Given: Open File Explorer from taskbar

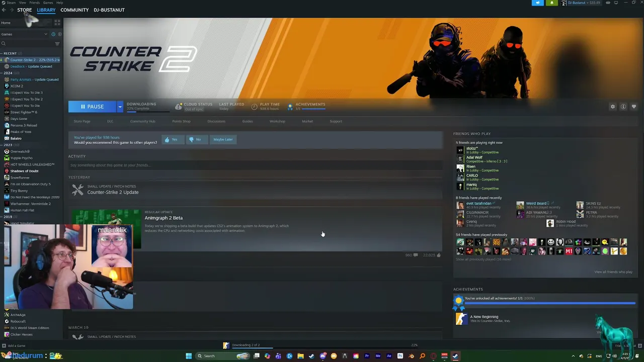Looking at the screenshot, I should 300,356.
